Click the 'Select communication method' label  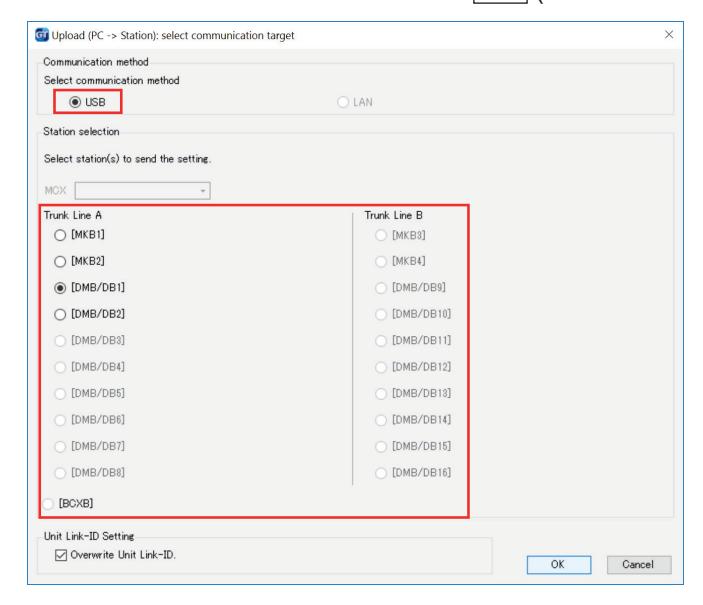(112, 80)
